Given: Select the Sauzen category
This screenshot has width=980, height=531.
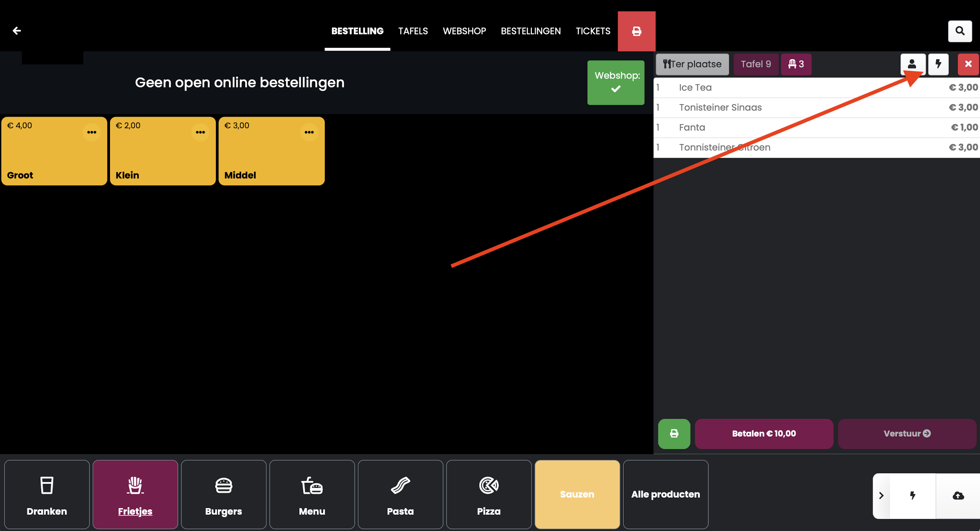Looking at the screenshot, I should (x=577, y=494).
